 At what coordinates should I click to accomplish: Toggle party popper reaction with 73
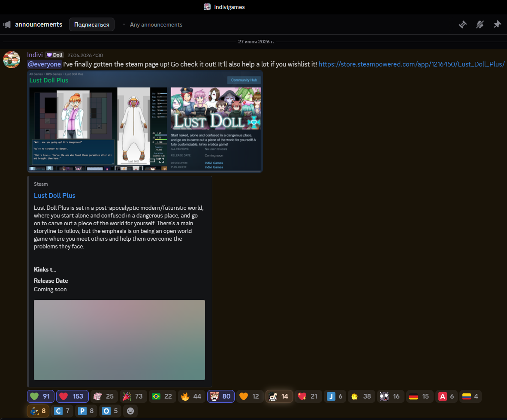click(x=133, y=396)
